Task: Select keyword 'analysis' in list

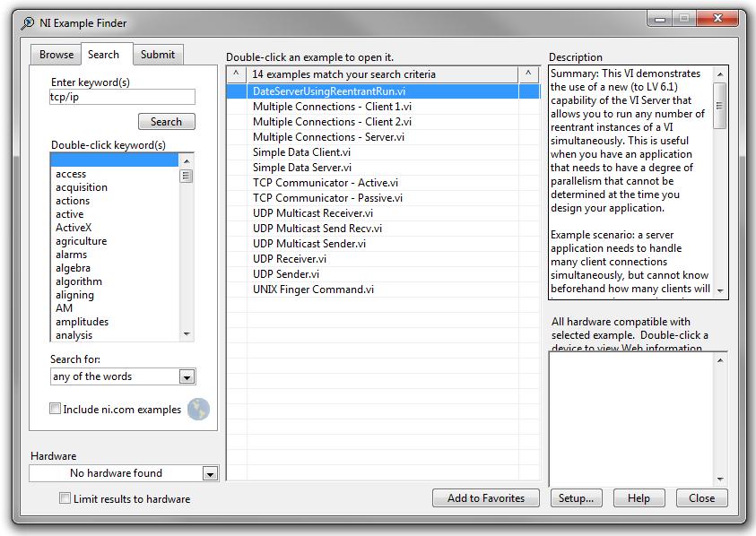Action: pyautogui.click(x=115, y=335)
